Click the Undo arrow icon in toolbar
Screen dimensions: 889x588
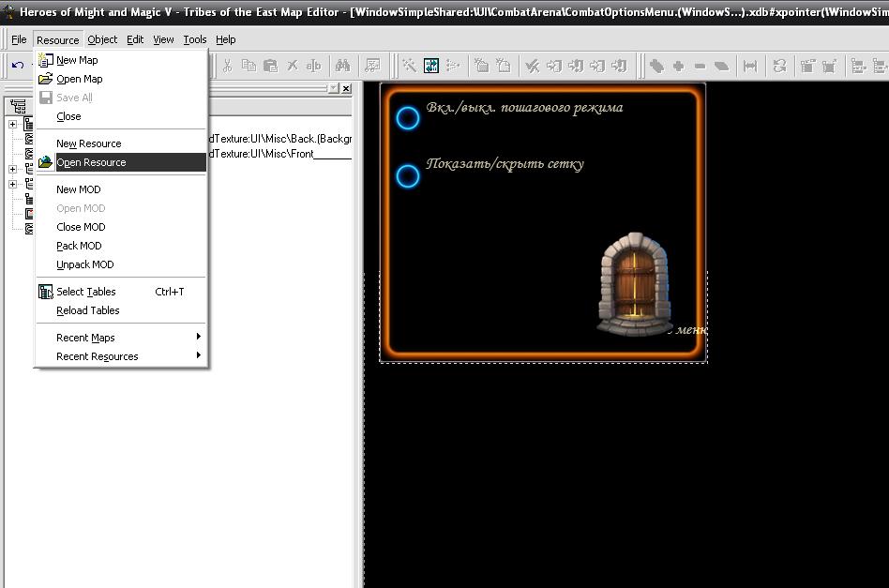pos(18,66)
